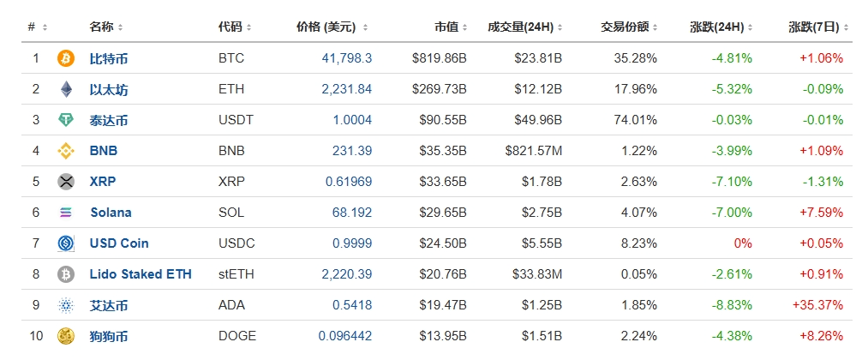
Task: Click 7-day change +7.59%
Action: point(822,213)
